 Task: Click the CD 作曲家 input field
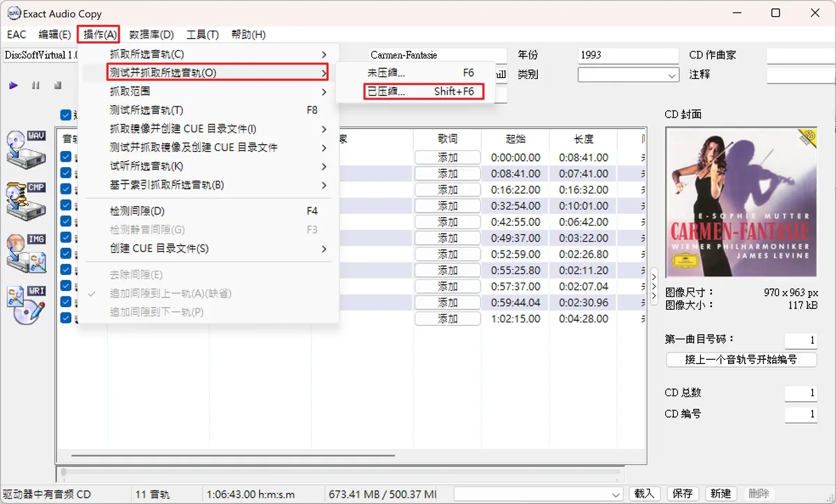(801, 55)
